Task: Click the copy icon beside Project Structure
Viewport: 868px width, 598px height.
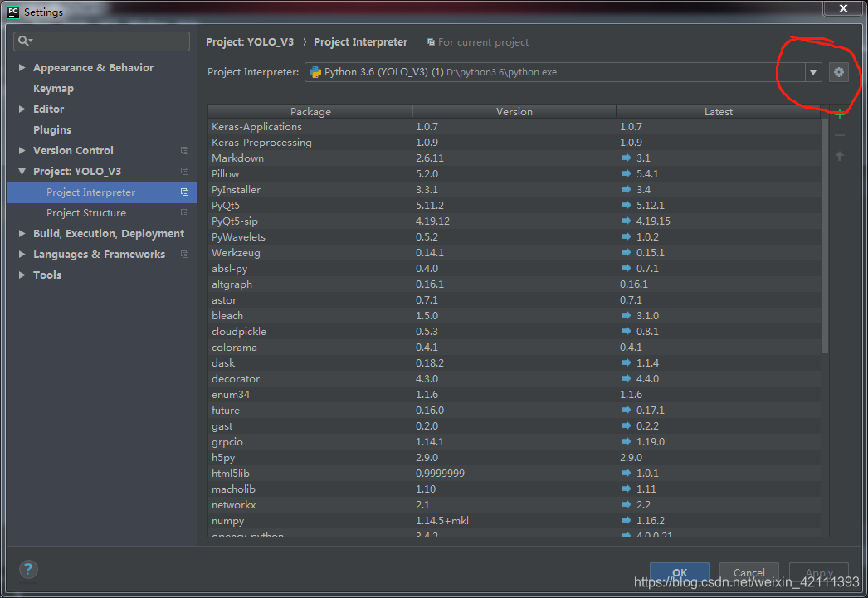Action: pyautogui.click(x=184, y=213)
